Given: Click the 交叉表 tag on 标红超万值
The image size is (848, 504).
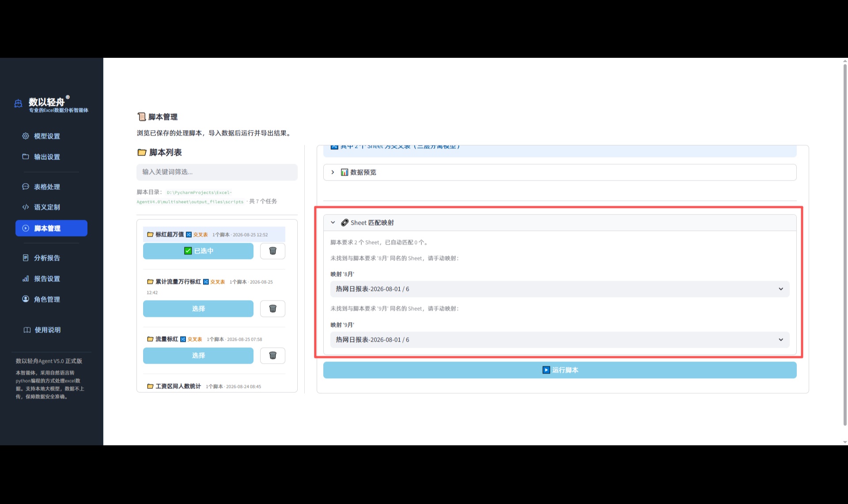Looking at the screenshot, I should point(201,235).
